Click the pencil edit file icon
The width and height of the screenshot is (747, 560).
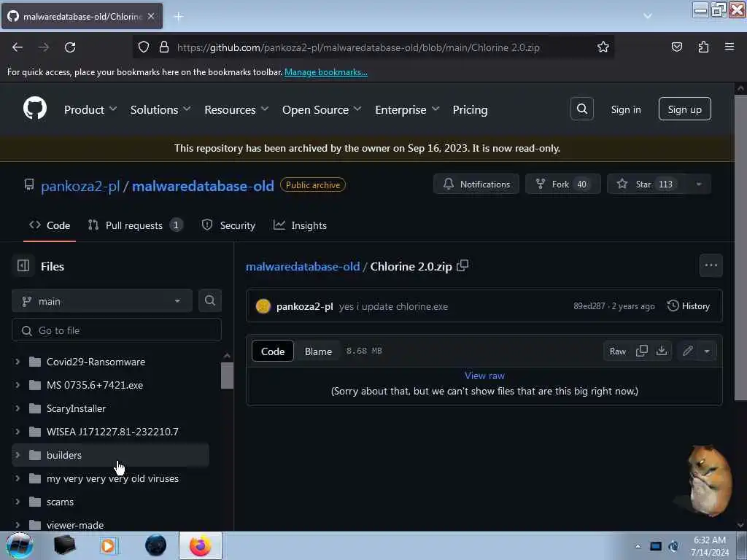pyautogui.click(x=687, y=351)
